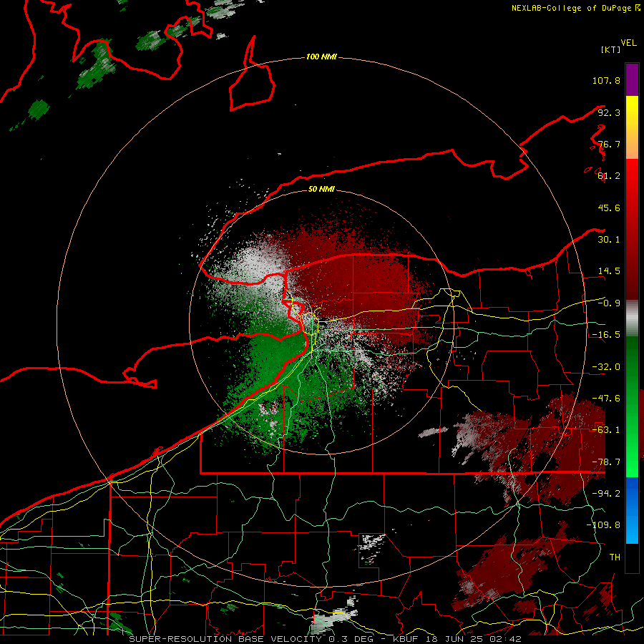
Task: Click the 76.7 legend value
Action: pyautogui.click(x=609, y=144)
